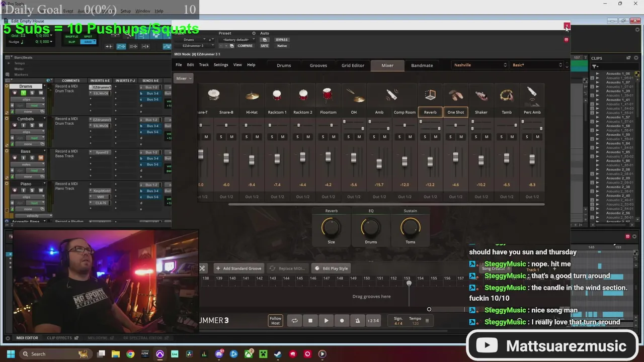
Task: Start EZdrummer playback
Action: tap(326, 321)
